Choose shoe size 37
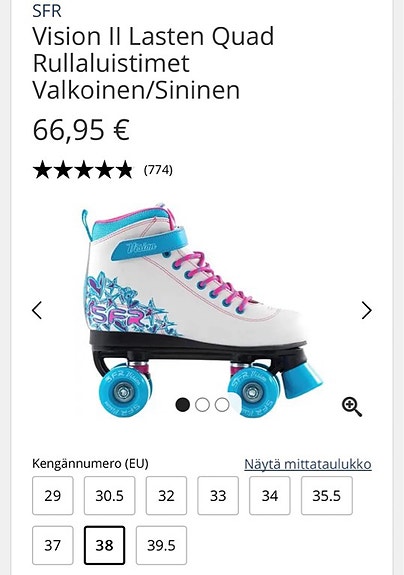This screenshot has width=404, height=575. (x=53, y=545)
